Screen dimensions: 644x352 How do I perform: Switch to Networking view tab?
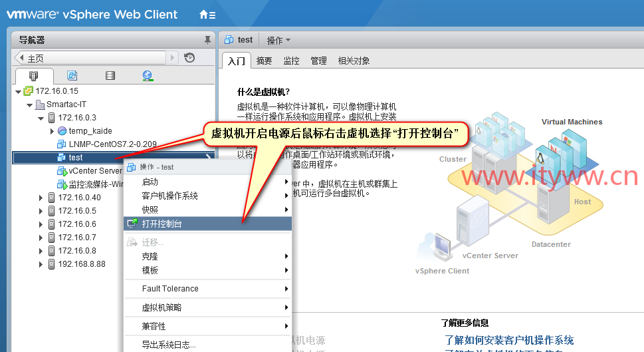[x=148, y=76]
